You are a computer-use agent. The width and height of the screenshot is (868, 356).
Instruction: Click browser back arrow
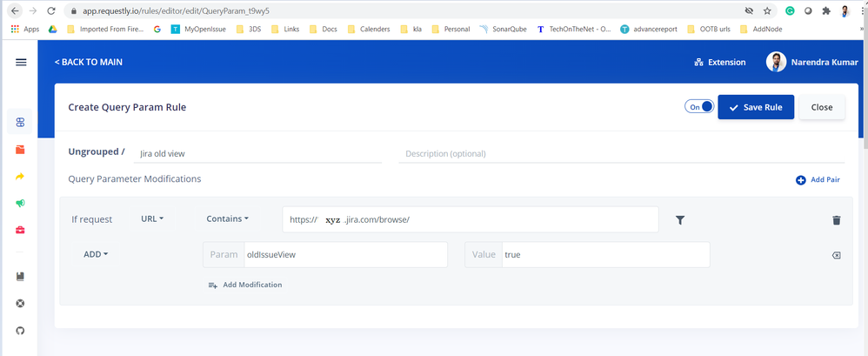15,10
